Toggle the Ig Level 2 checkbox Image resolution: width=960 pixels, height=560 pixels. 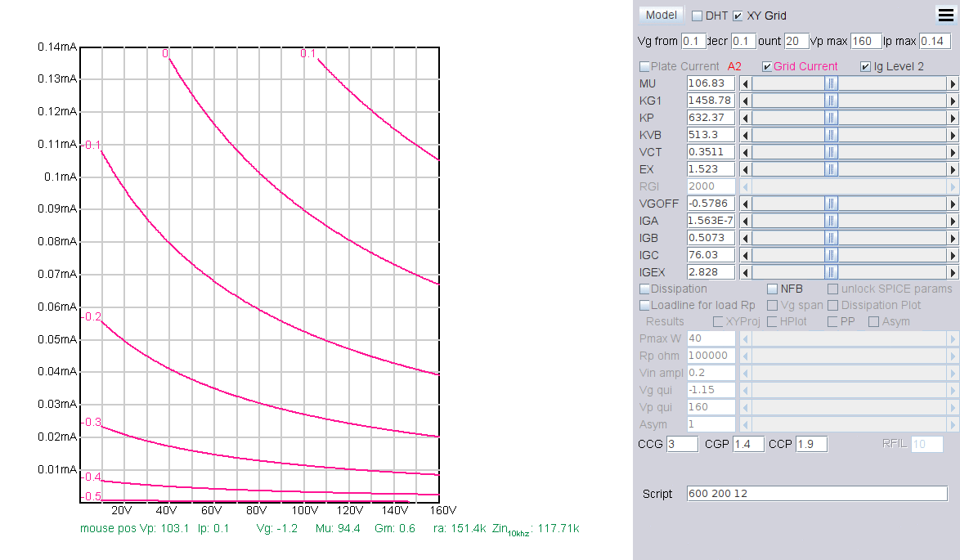click(866, 66)
